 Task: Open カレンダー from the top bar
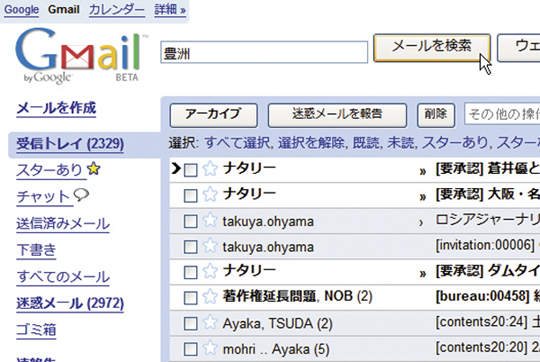(117, 10)
